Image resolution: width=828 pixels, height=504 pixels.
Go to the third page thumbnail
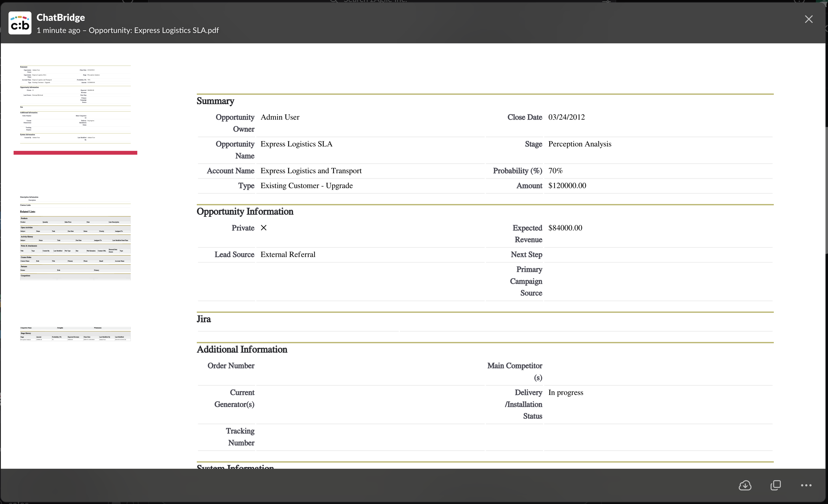click(x=75, y=334)
